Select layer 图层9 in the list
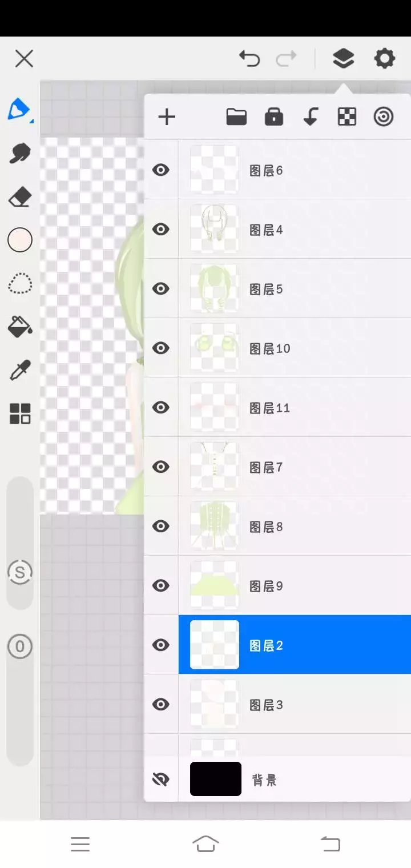The image size is (411, 868). (x=295, y=585)
